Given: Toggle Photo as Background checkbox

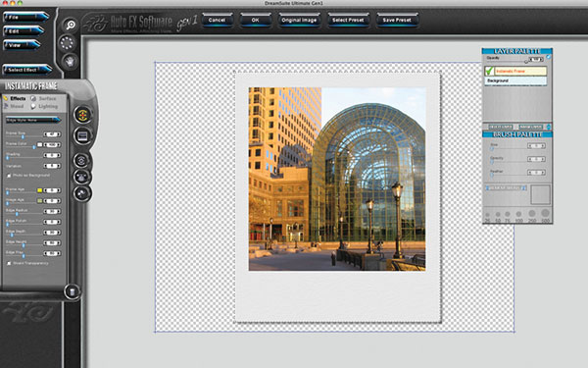Looking at the screenshot, I should click(9, 176).
